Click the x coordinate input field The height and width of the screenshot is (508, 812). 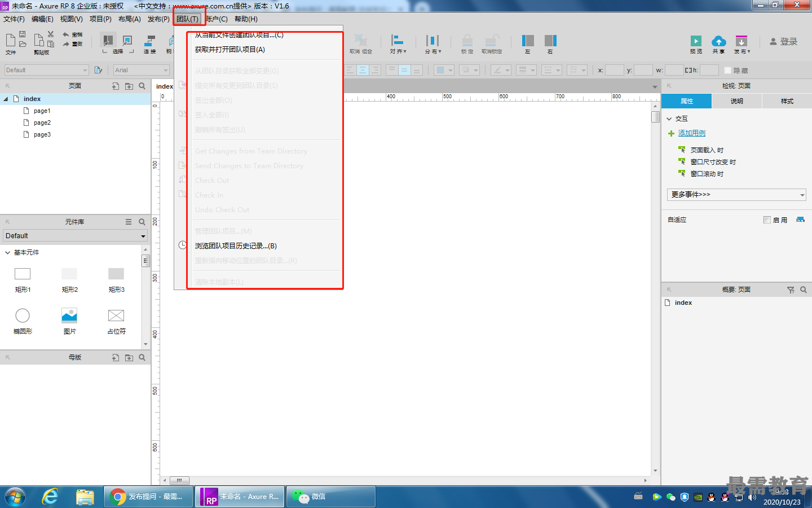coord(615,70)
